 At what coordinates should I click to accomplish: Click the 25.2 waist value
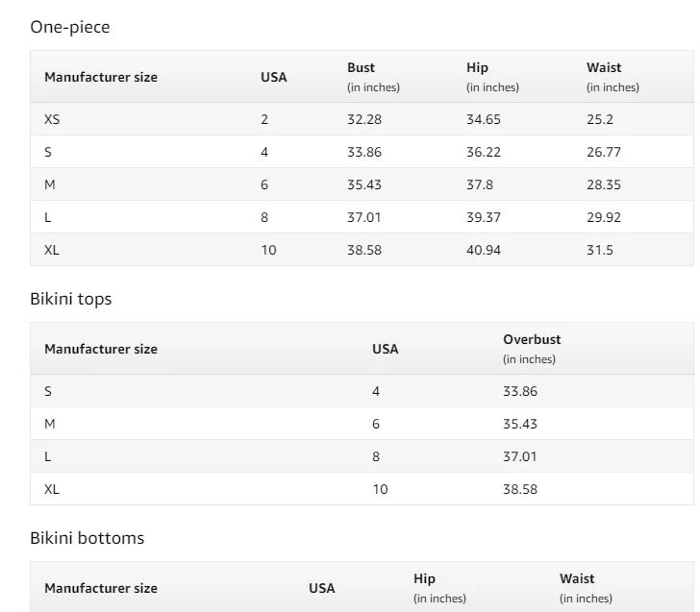click(600, 120)
